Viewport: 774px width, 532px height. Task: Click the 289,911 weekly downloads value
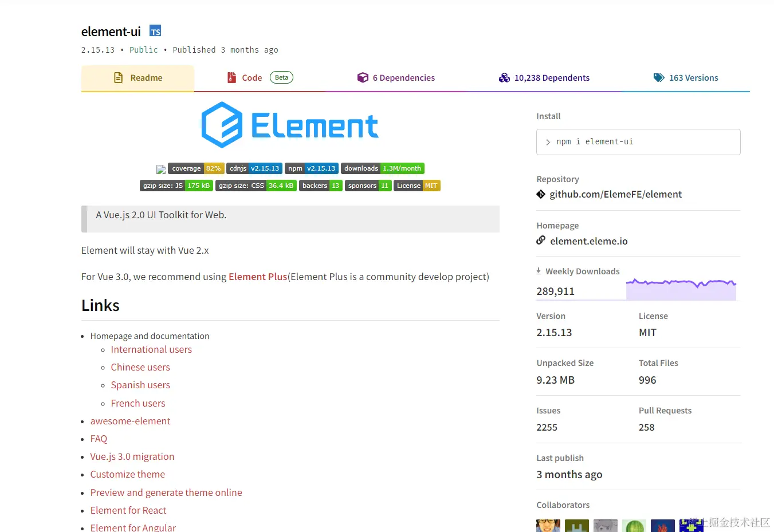[555, 291]
